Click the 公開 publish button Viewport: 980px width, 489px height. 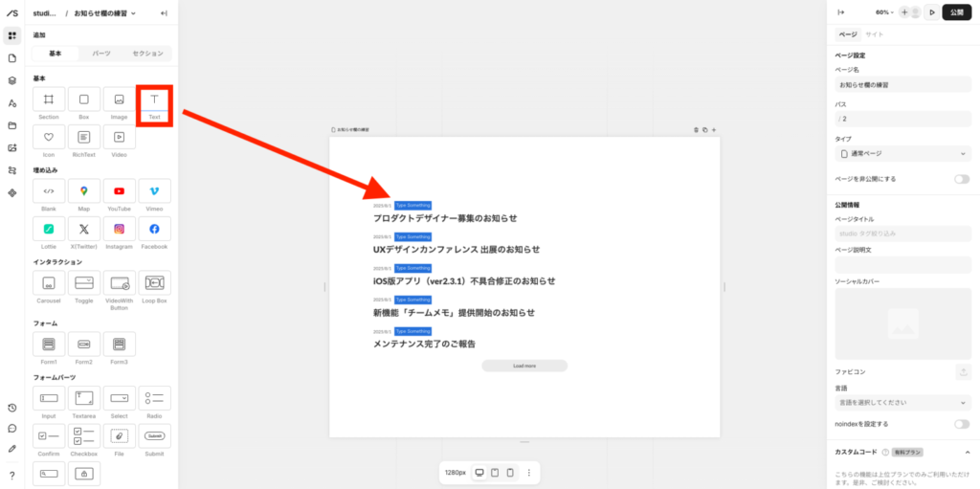pos(957,12)
